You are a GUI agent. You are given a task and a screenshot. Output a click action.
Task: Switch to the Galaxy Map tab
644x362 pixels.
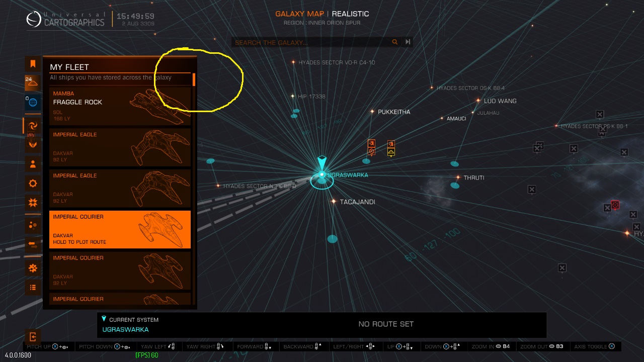(299, 14)
